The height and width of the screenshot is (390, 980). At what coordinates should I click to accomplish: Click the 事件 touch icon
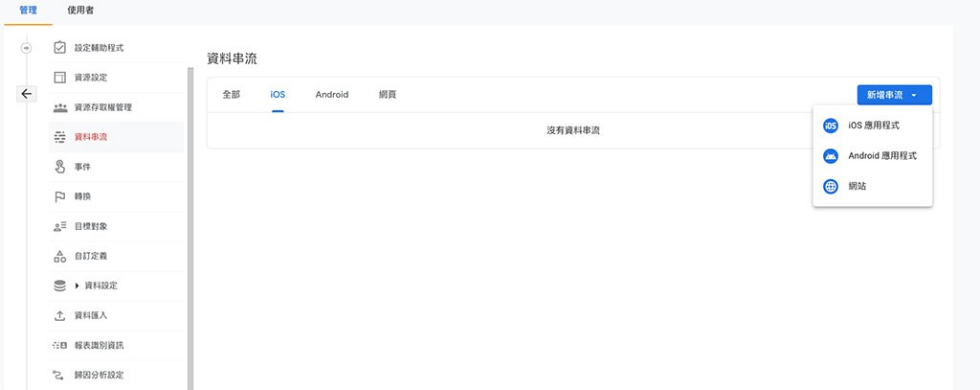point(60,167)
